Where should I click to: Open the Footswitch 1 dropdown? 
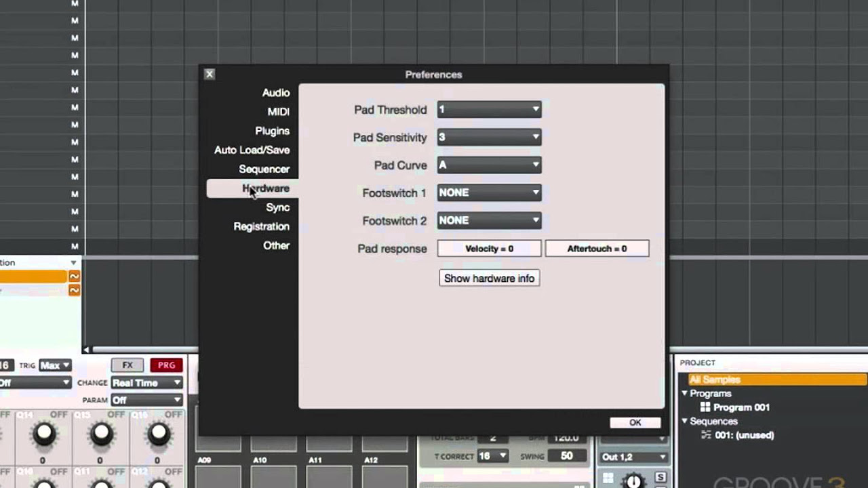[x=488, y=192]
